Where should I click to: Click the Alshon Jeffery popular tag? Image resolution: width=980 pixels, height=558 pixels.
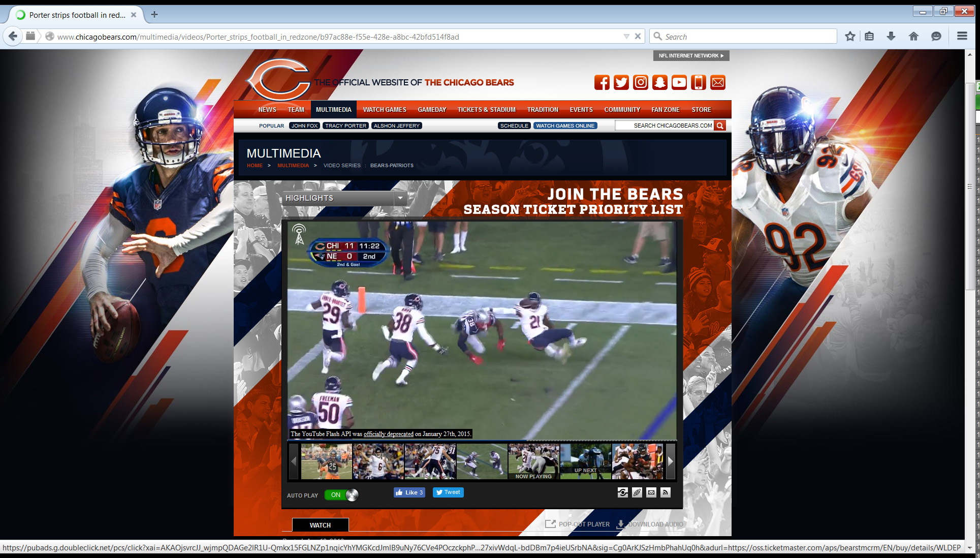pos(397,126)
